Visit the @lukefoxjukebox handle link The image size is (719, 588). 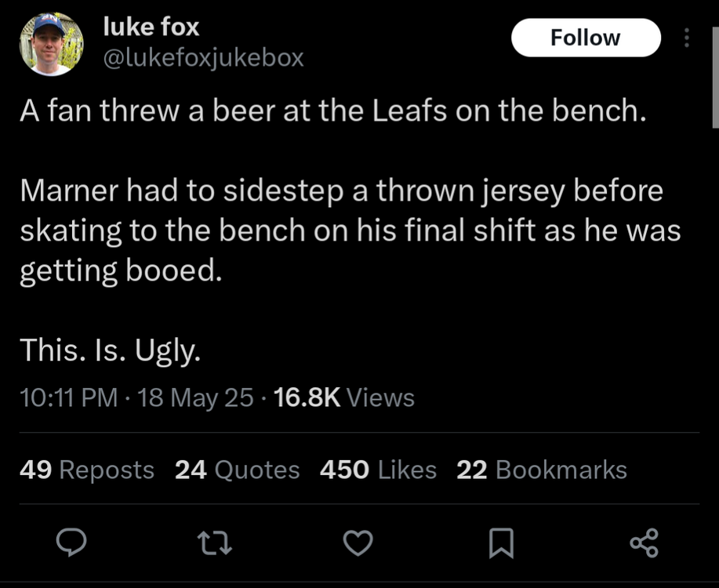(203, 57)
